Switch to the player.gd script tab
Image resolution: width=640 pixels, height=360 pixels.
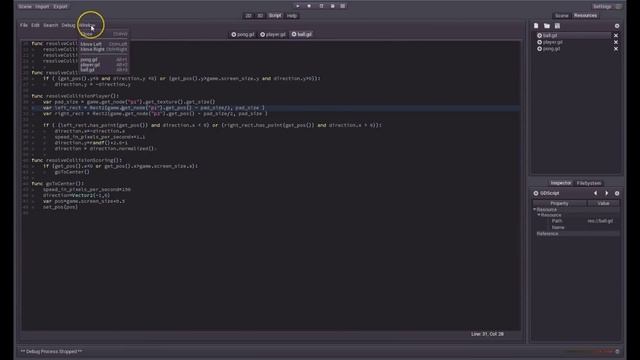pos(273,35)
